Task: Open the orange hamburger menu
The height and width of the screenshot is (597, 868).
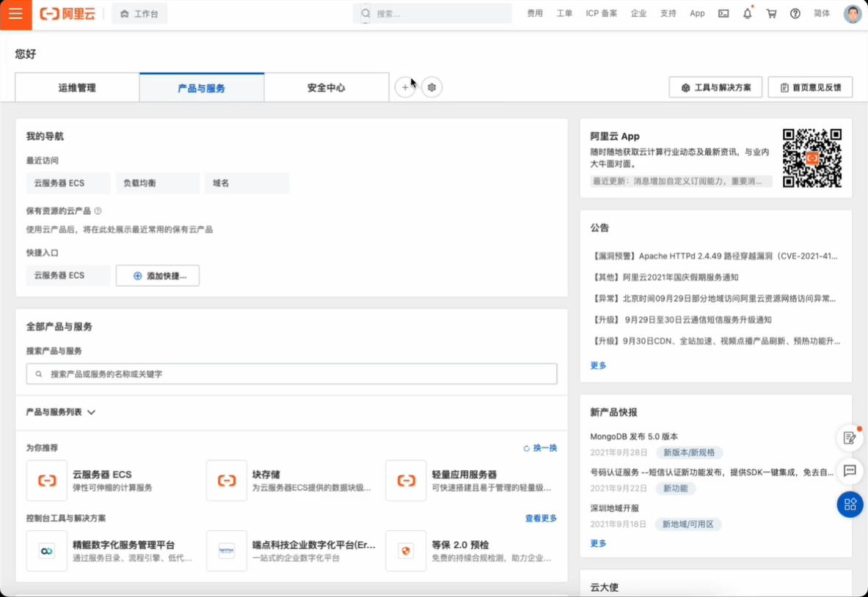Action: pyautogui.click(x=15, y=15)
